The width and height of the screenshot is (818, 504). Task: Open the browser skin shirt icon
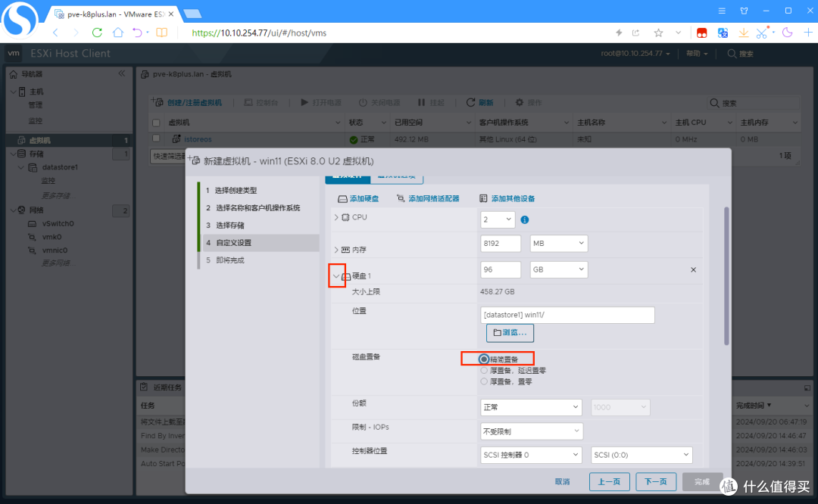pyautogui.click(x=745, y=11)
